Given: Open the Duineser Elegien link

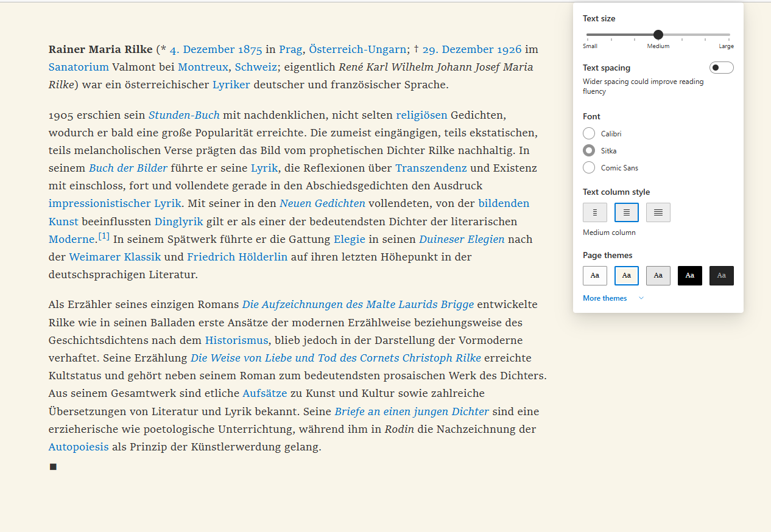Looking at the screenshot, I should tap(462, 239).
